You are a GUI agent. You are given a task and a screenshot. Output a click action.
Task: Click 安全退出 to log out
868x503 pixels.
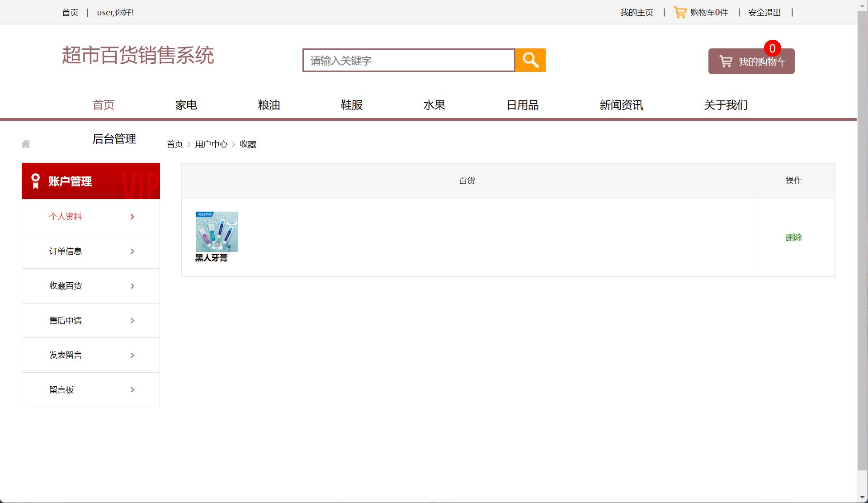[x=764, y=12]
